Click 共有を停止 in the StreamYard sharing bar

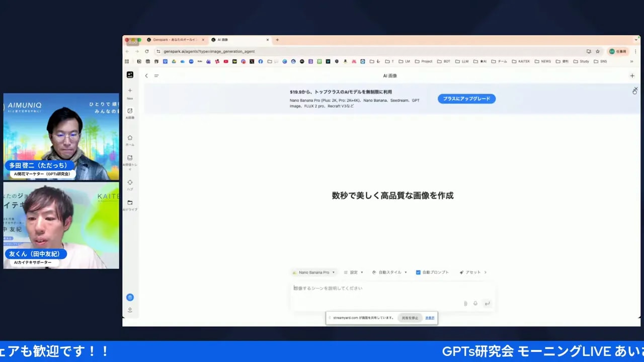(410, 318)
